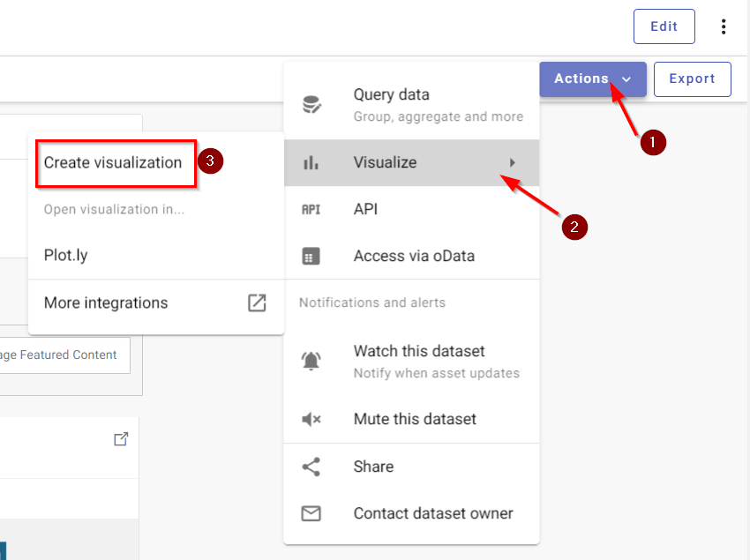This screenshot has height=560, width=750.
Task: Click the Share icon
Action: point(311,467)
